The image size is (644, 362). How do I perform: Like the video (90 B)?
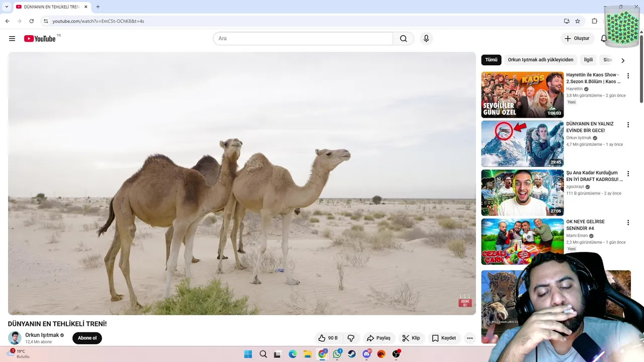329,338
